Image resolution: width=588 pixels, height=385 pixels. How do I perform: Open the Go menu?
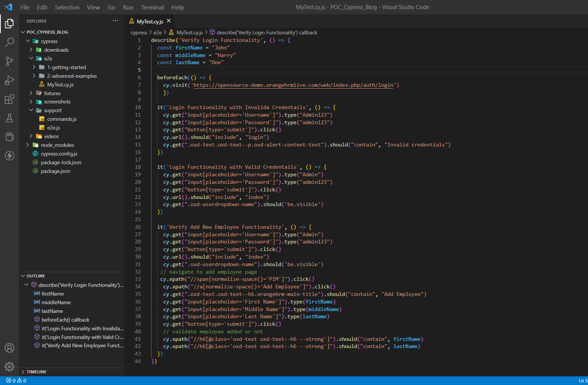tap(111, 7)
